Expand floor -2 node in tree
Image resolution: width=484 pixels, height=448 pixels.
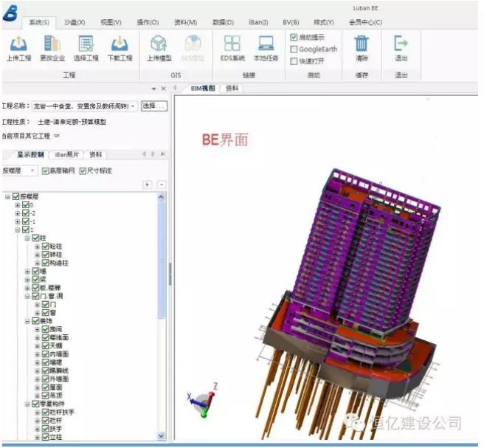click(18, 213)
